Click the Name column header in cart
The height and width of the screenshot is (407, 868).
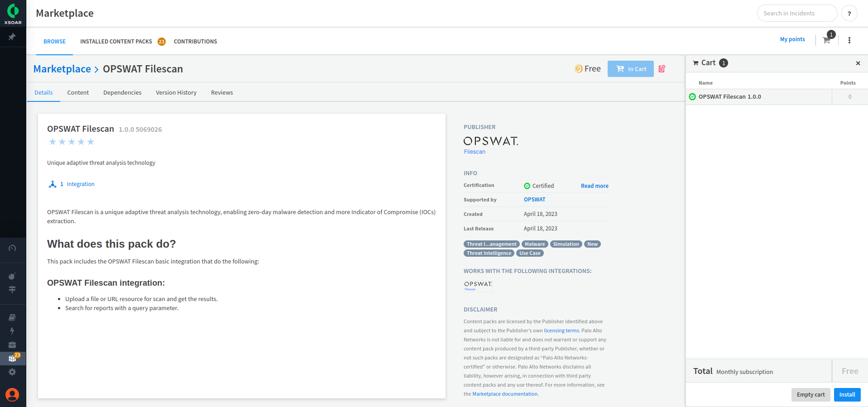705,83
